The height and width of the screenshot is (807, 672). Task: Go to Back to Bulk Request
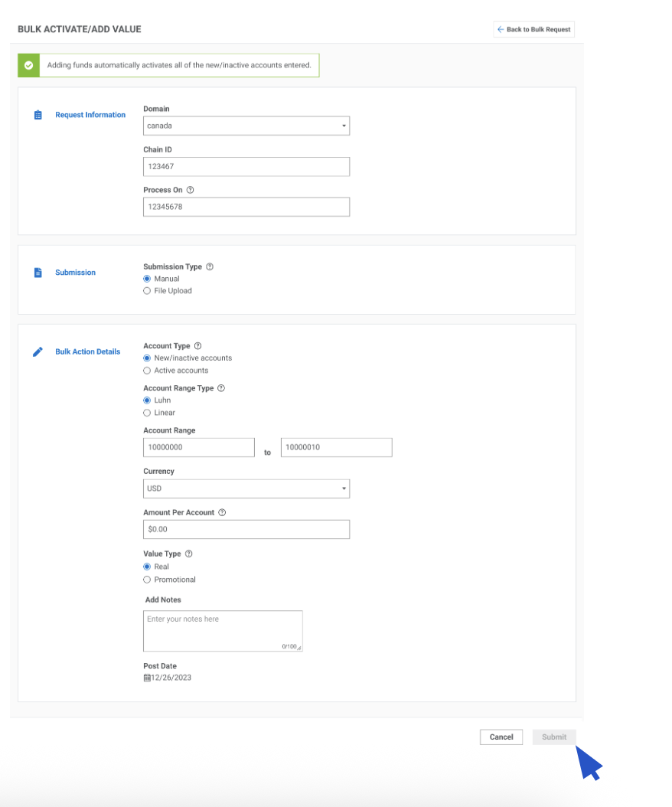click(x=533, y=30)
